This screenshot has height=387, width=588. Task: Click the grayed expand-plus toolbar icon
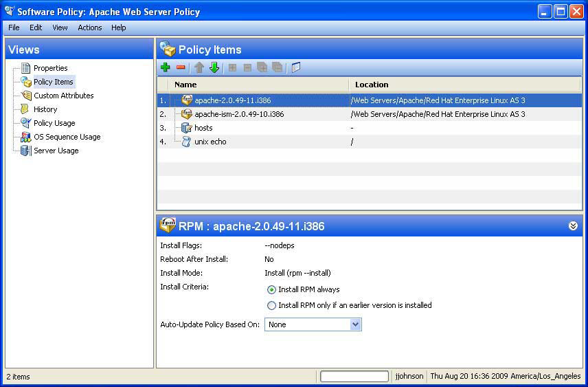[x=232, y=67]
